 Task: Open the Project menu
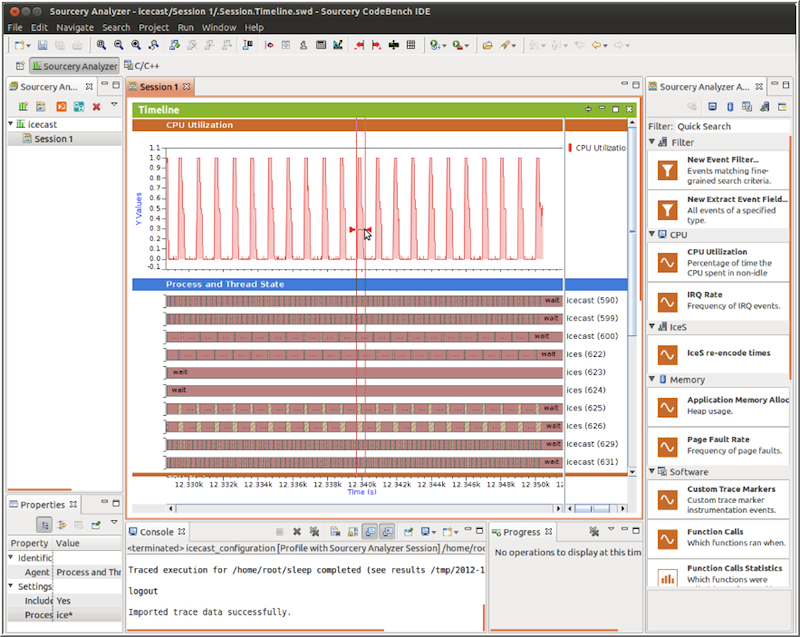pyautogui.click(x=154, y=28)
